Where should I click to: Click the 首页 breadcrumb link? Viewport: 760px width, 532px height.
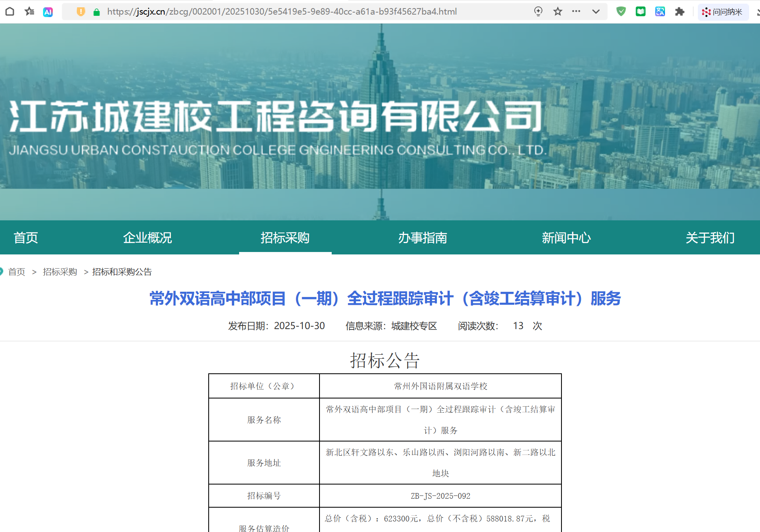(x=17, y=271)
